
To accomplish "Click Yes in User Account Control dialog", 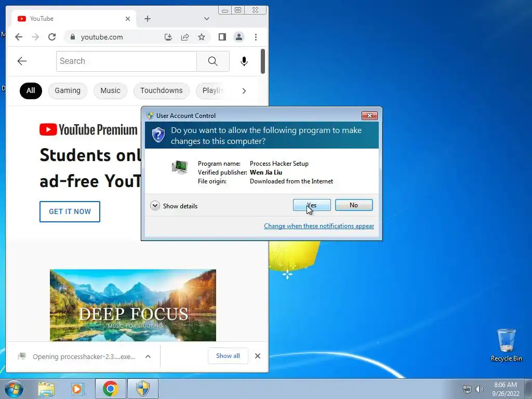I will 312,205.
